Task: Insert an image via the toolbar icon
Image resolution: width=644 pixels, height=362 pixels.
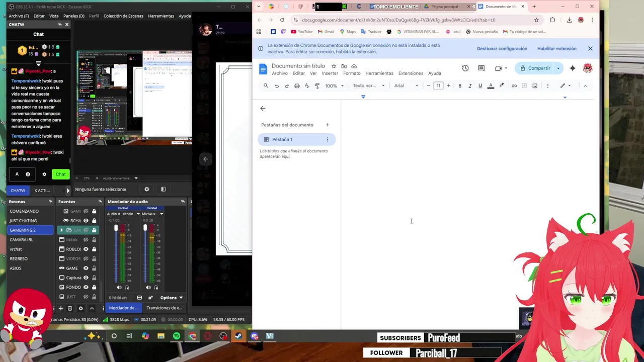Action: pyautogui.click(x=535, y=86)
